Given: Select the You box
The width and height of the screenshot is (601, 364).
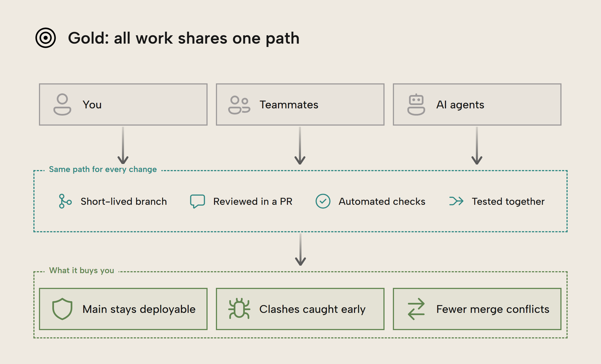Looking at the screenshot, I should (123, 104).
